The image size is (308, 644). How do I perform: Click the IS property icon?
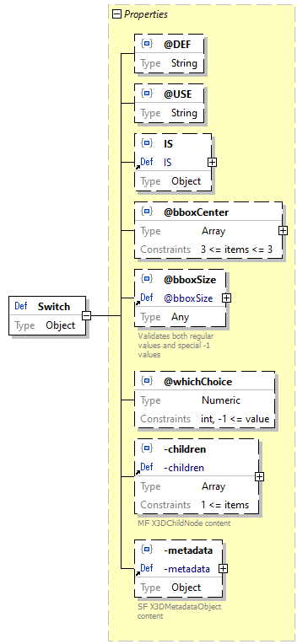pyautogui.click(x=147, y=143)
